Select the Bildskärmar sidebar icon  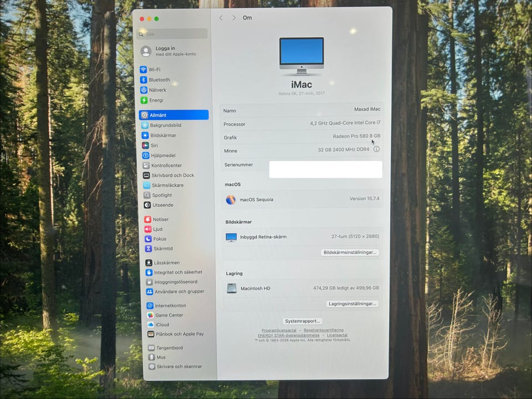click(145, 135)
